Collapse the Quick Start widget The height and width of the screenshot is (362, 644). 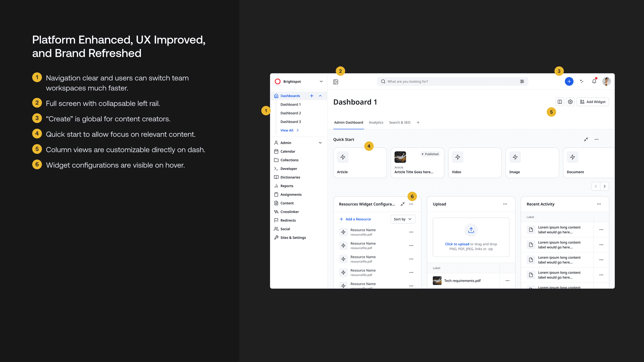586,140
